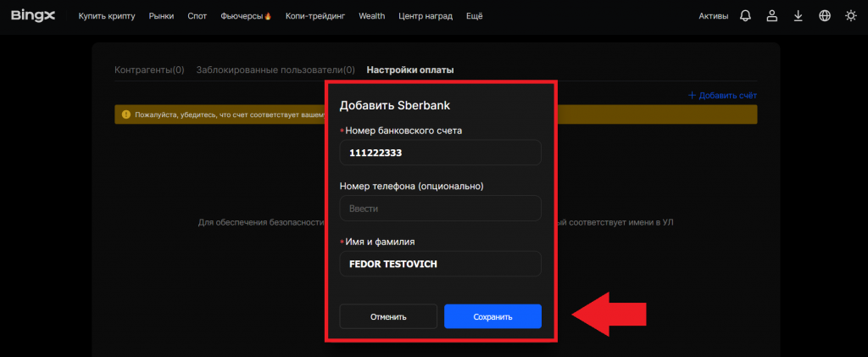Click the bank account number field
The image size is (868, 357).
(440, 153)
